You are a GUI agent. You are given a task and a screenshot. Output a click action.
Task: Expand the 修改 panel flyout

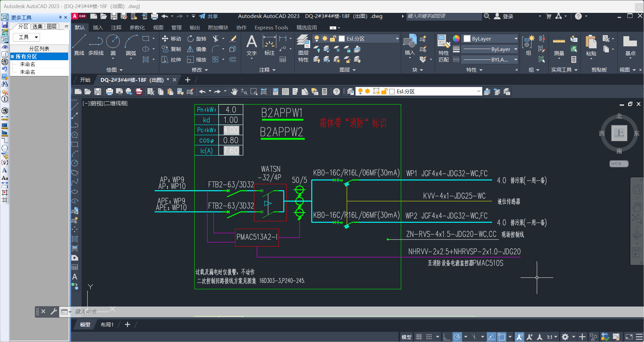[200, 70]
